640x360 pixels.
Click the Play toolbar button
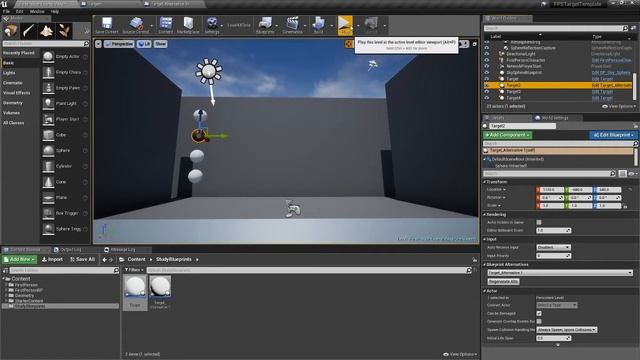345,25
